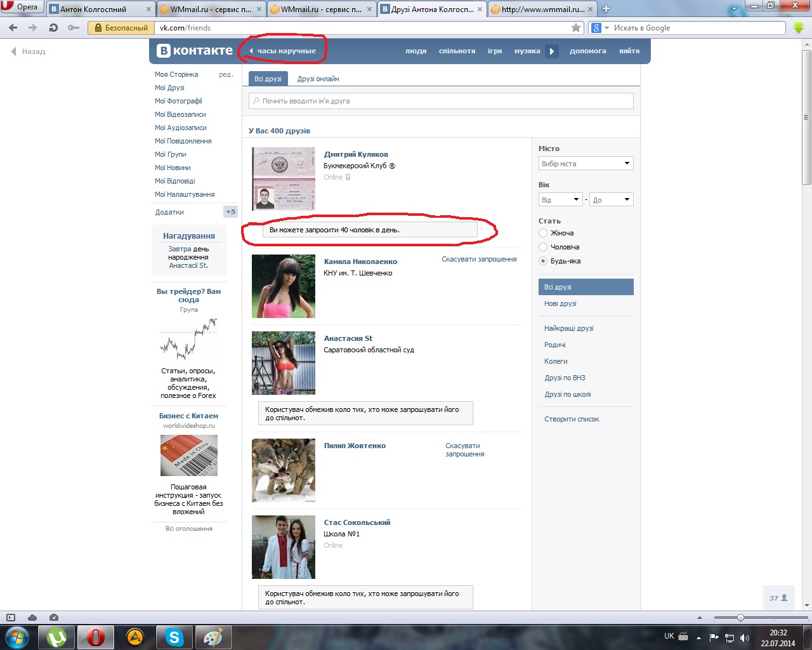812x650 pixels.
Task: Log out via the вийти link
Action: pos(629,51)
